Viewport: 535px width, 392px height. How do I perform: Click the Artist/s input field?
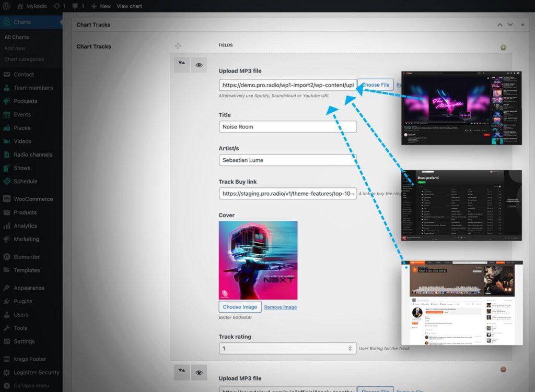coord(287,160)
